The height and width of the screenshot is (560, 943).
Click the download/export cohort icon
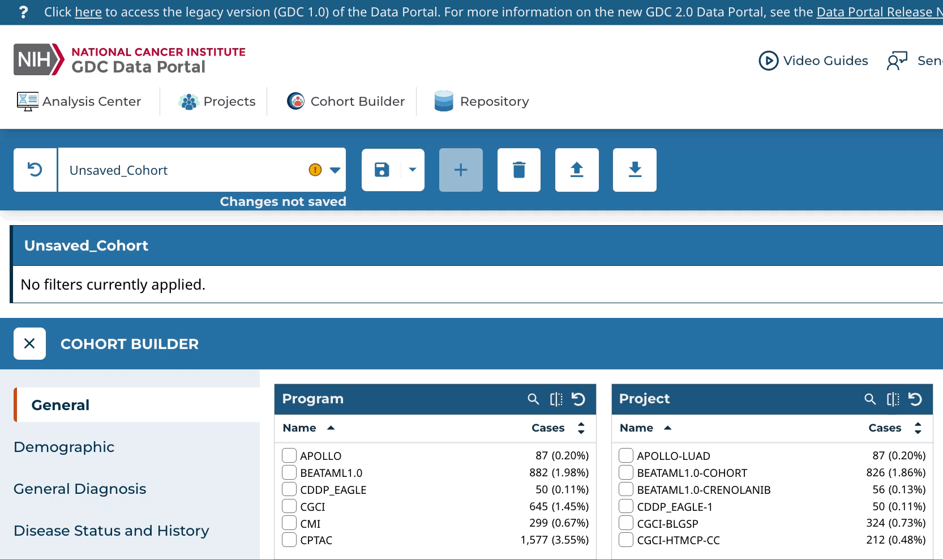(635, 170)
